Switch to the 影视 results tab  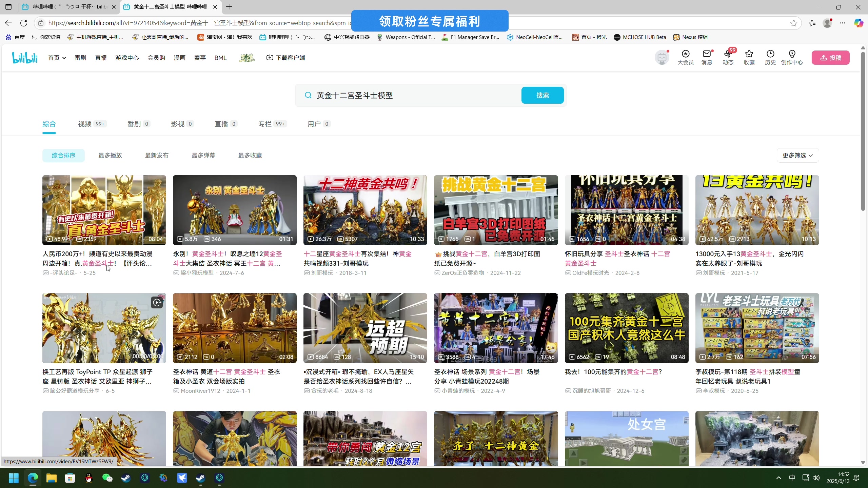click(x=182, y=124)
